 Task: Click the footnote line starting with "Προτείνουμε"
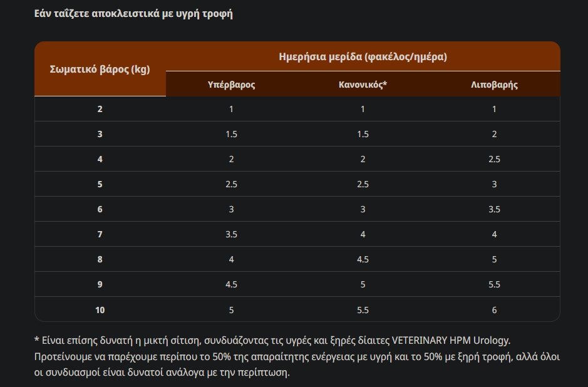[x=297, y=357]
